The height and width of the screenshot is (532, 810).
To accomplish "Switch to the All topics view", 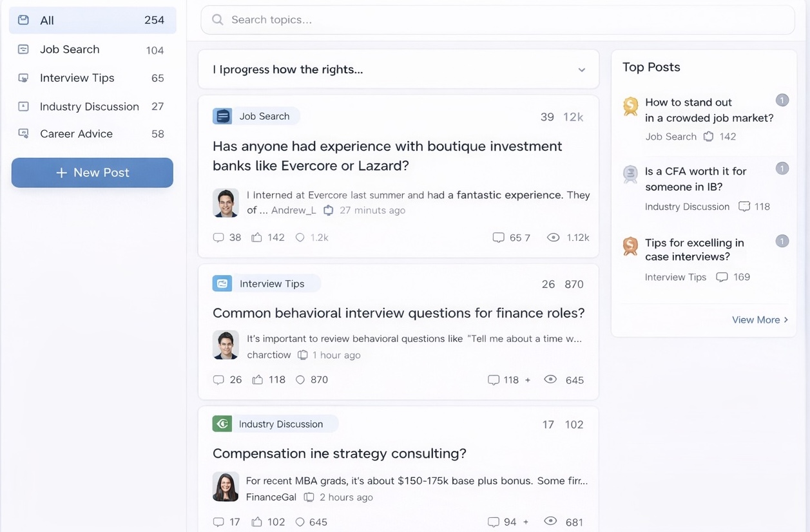I will coord(46,20).
